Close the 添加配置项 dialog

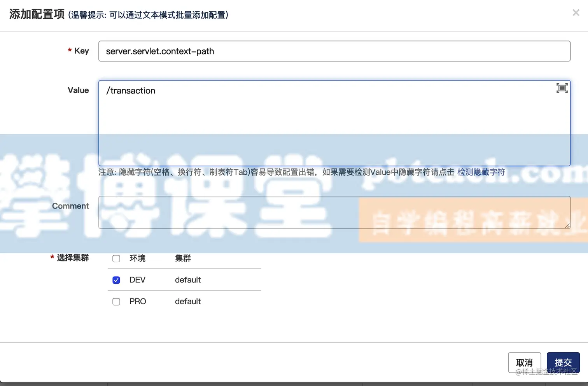click(x=576, y=12)
